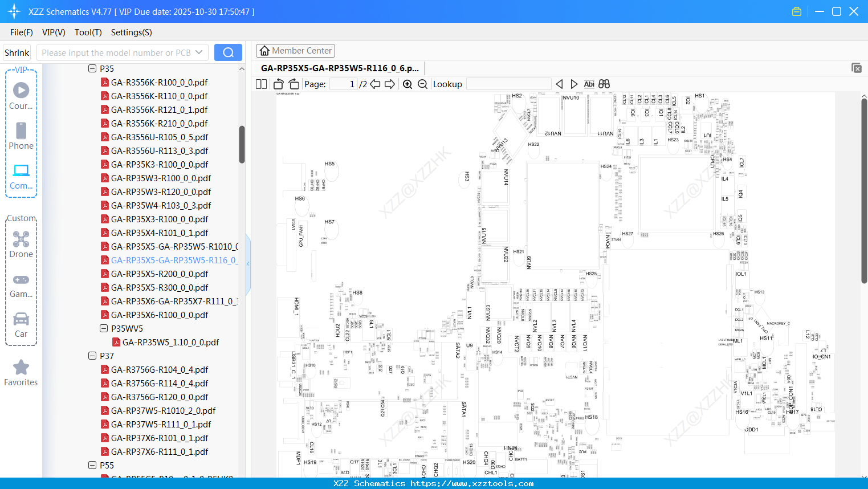Collapse the P35WV5 subfolder

click(x=104, y=328)
